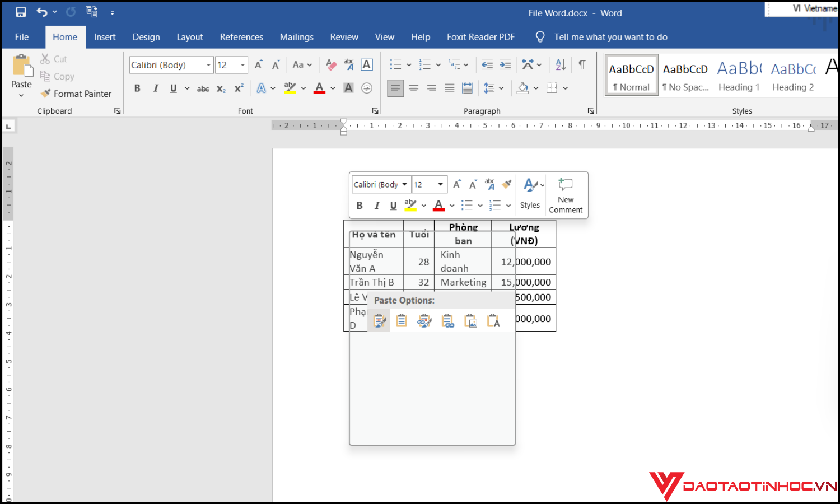Toggle Show/Hide paragraph marks
840x504 pixels.
point(582,65)
